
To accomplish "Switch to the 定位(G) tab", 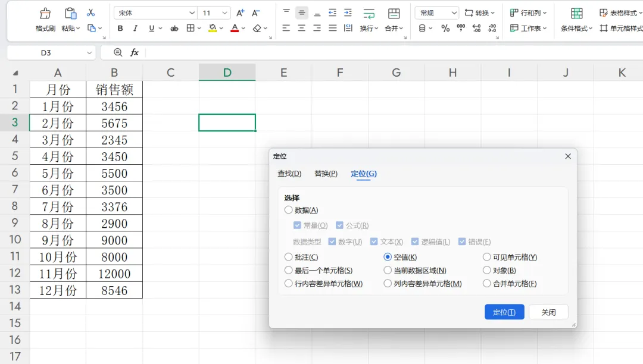I will coord(364,174).
